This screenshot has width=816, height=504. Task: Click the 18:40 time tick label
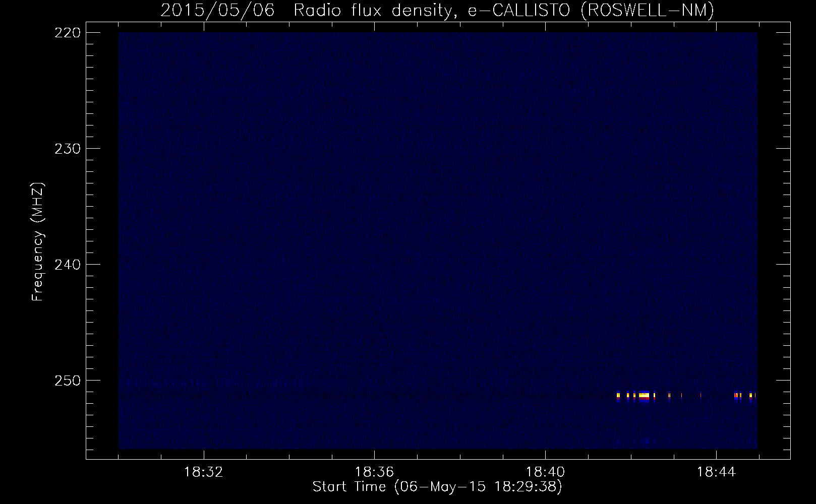pyautogui.click(x=545, y=472)
